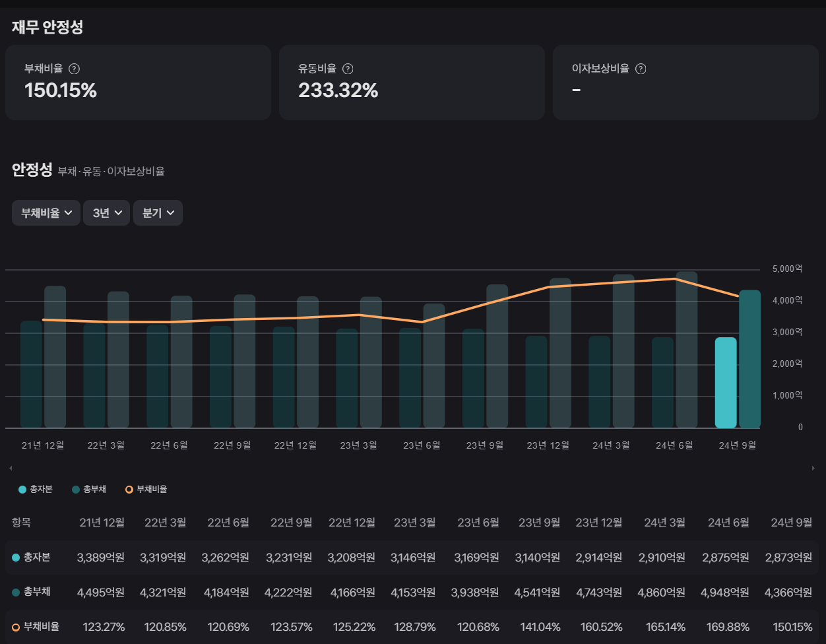Click the 150.15% value in 부채비율 card
This screenshot has height=644, width=826.
tap(61, 90)
